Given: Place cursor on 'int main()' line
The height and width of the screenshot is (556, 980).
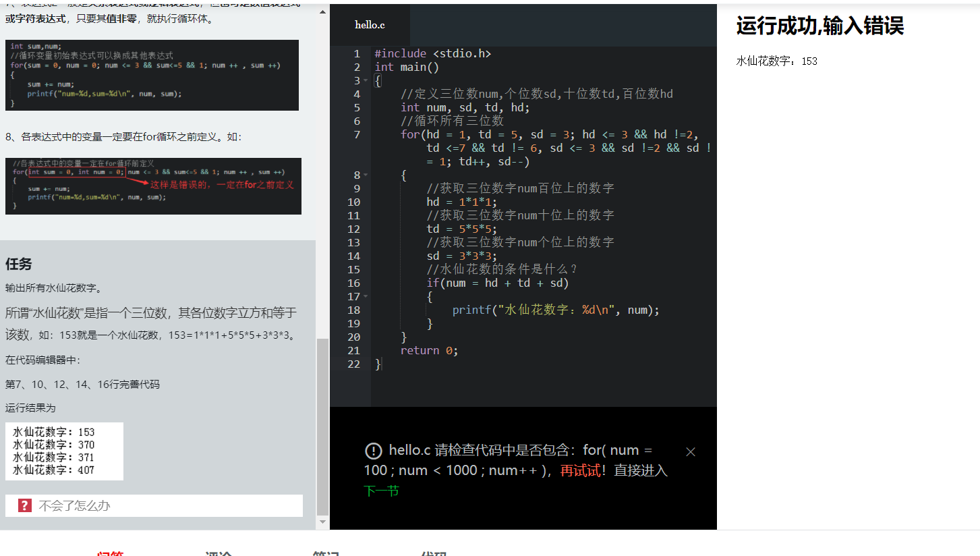Looking at the screenshot, I should [407, 67].
